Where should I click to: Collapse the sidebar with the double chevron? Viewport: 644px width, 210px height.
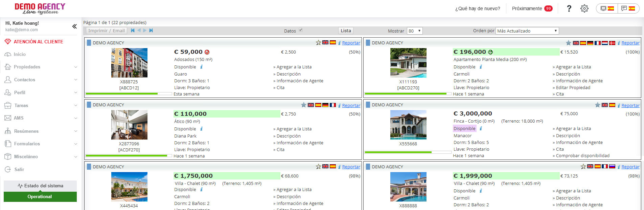[x=74, y=26]
